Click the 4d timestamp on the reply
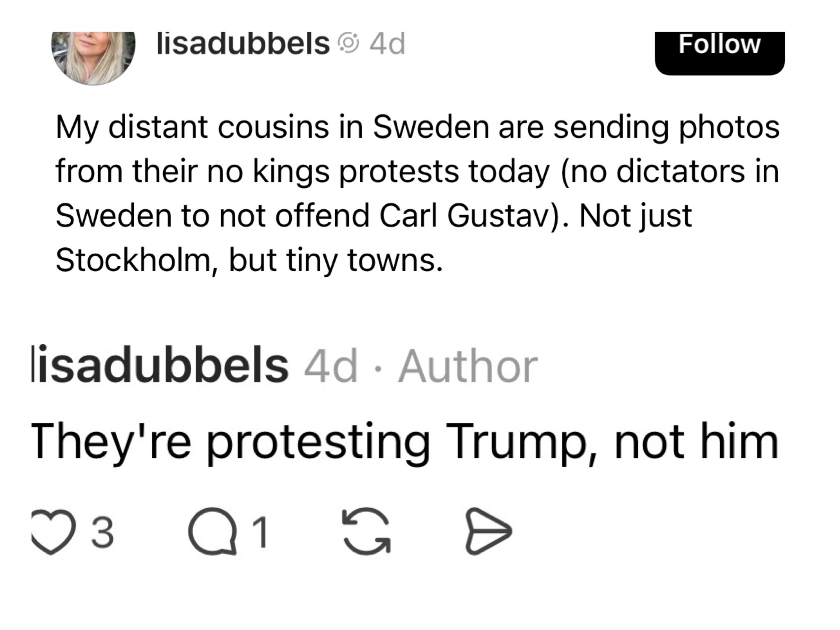The height and width of the screenshot is (630, 840). pyautogui.click(x=330, y=366)
